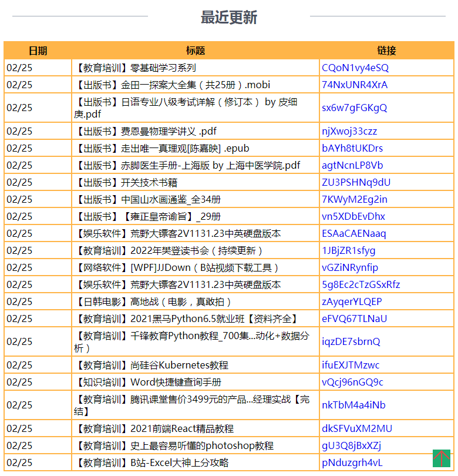The height and width of the screenshot is (476, 458).
Task: Select title Word快捷键查询手册
Action: (148, 382)
